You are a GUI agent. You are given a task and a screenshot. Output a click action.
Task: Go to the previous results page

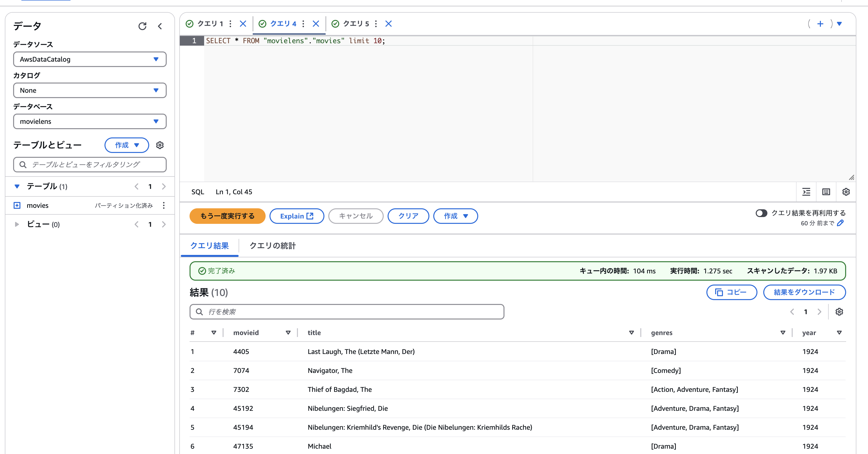pyautogui.click(x=792, y=312)
